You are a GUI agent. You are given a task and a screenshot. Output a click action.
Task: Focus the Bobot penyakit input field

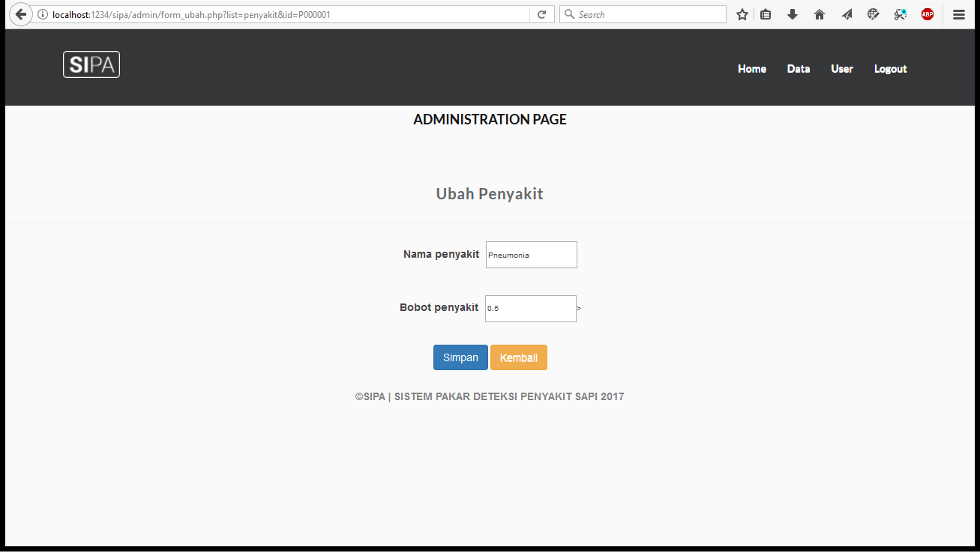(530, 309)
